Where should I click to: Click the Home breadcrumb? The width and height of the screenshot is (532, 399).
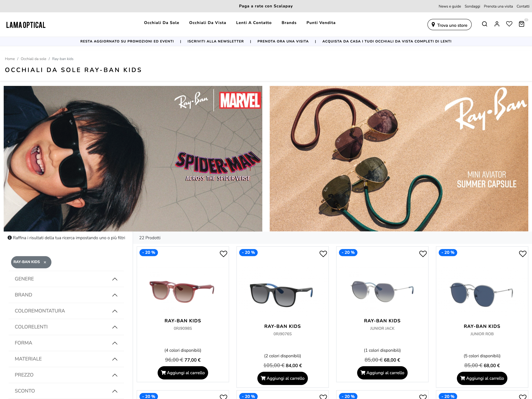click(10, 59)
